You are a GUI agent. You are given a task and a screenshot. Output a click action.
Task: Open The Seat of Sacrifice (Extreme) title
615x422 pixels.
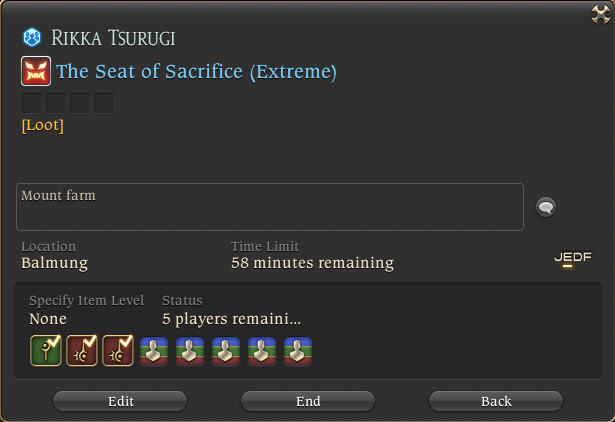tap(197, 72)
